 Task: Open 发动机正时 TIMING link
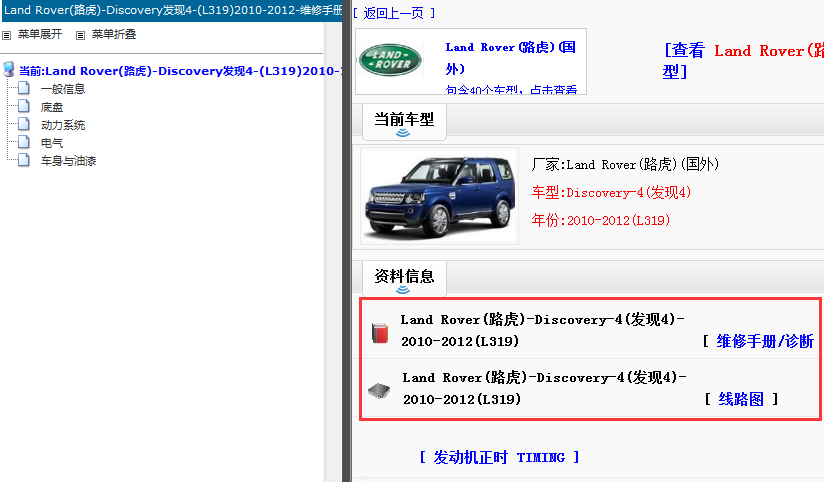(499, 457)
